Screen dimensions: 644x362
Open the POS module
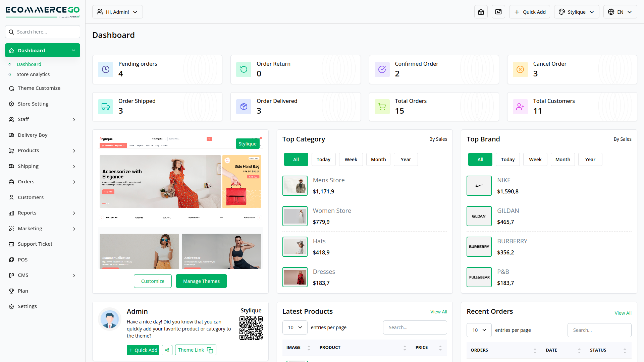[x=23, y=259]
